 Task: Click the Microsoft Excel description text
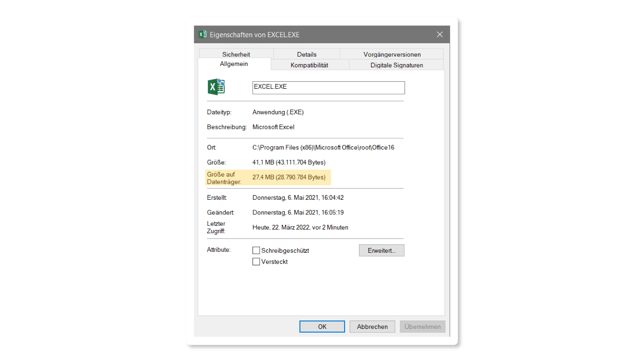point(273,127)
